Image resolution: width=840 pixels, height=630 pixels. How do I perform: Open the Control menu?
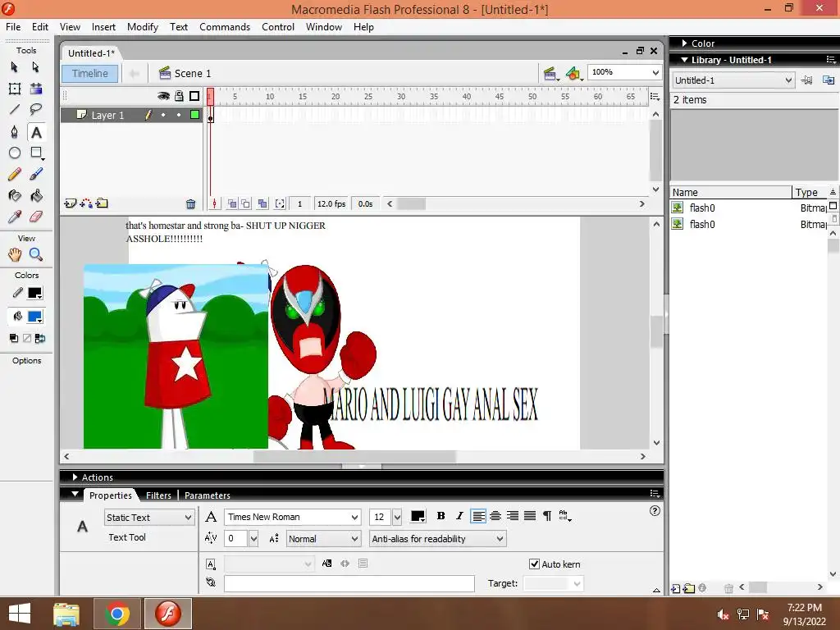278,27
